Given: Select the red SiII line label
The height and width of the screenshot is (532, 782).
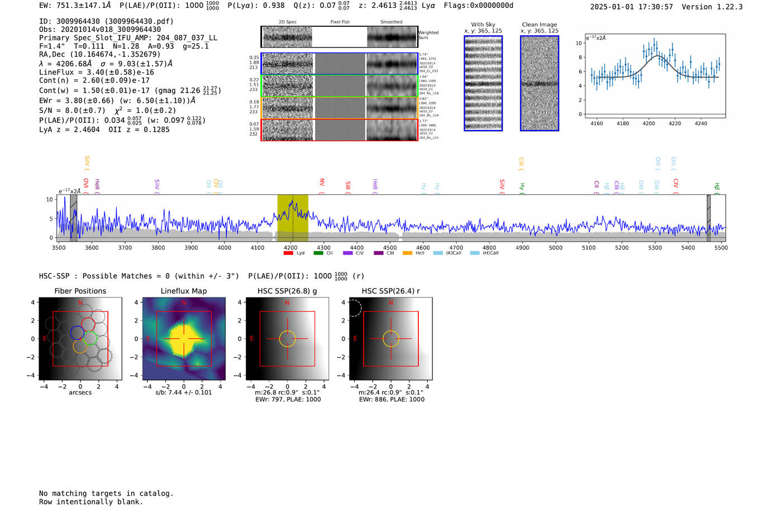Looking at the screenshot, I should click(x=348, y=187).
